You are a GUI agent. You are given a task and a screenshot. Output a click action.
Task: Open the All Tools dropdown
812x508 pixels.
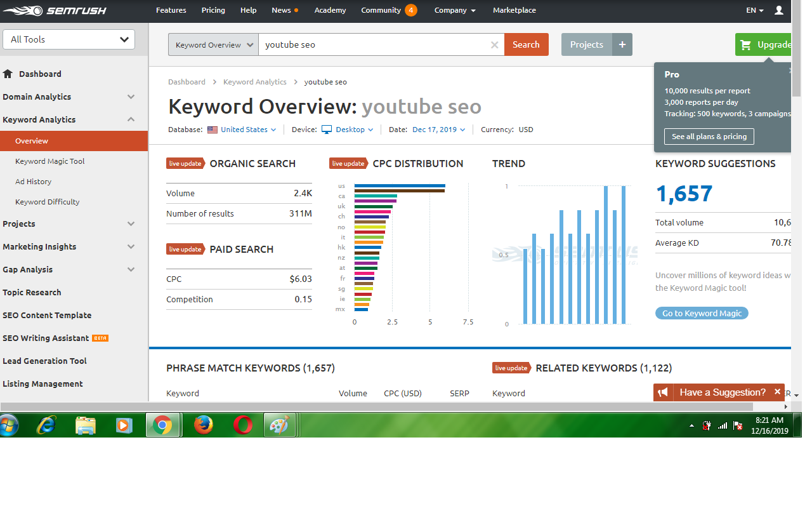tap(69, 39)
